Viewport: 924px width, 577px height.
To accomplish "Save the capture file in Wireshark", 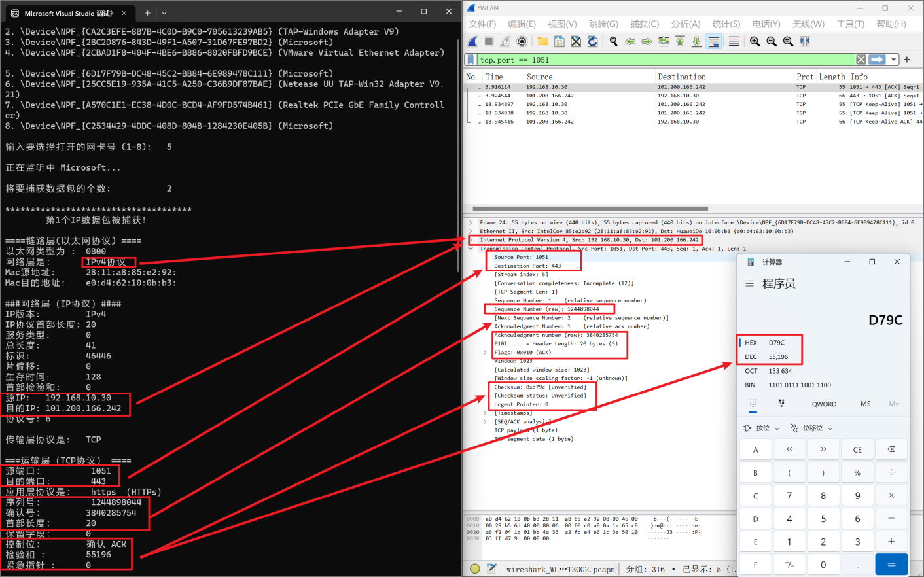I will click(559, 41).
